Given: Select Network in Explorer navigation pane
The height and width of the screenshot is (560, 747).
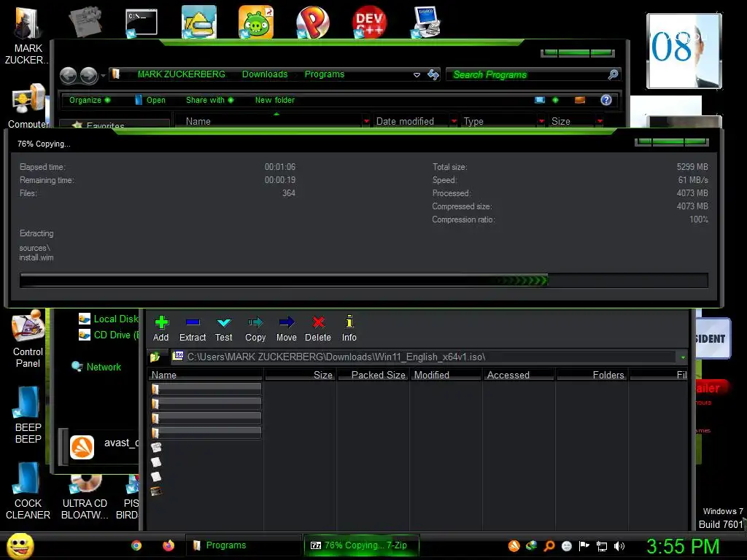Looking at the screenshot, I should point(96,367).
